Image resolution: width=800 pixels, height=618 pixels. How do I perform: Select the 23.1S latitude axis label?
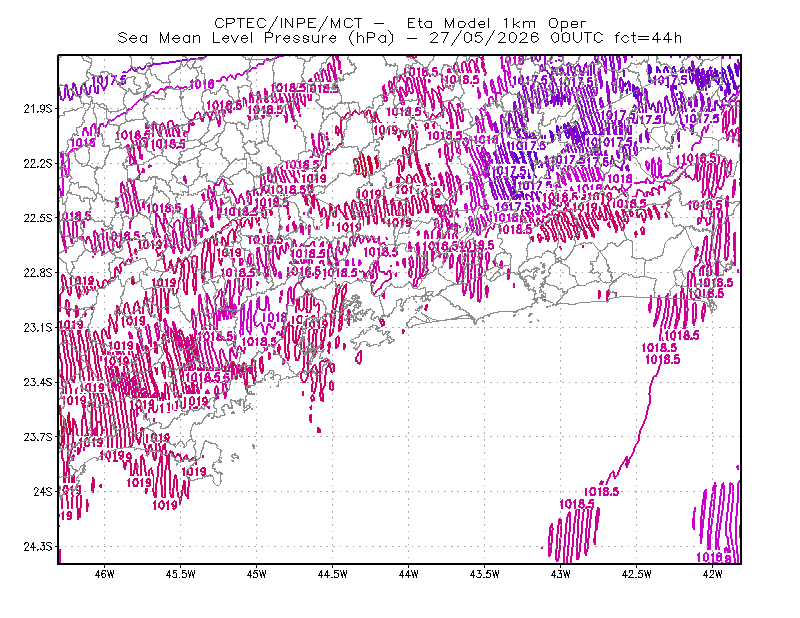pos(38,327)
